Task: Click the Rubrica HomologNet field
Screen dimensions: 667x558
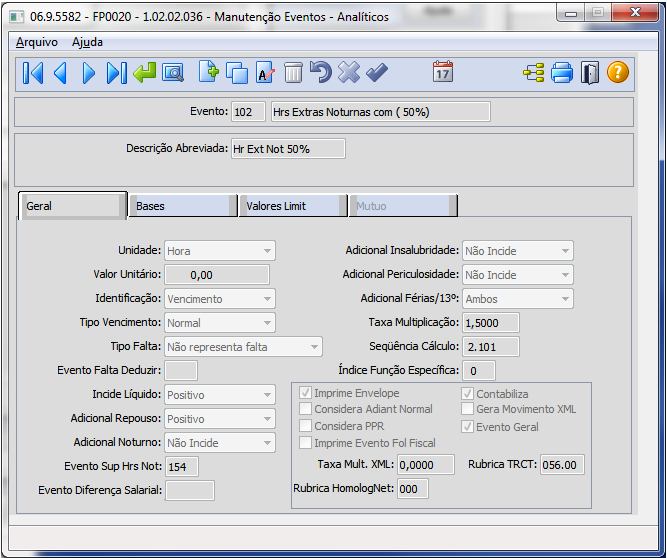Action: pos(413,489)
